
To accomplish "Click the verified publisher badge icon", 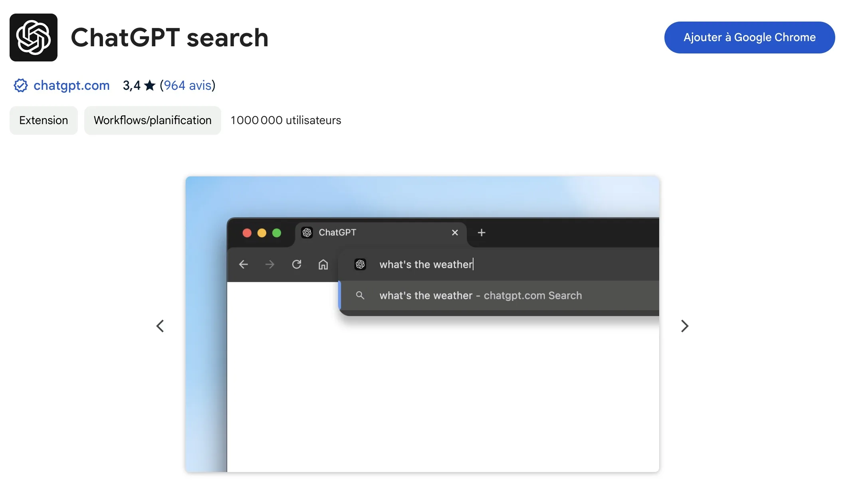I will (x=20, y=85).
